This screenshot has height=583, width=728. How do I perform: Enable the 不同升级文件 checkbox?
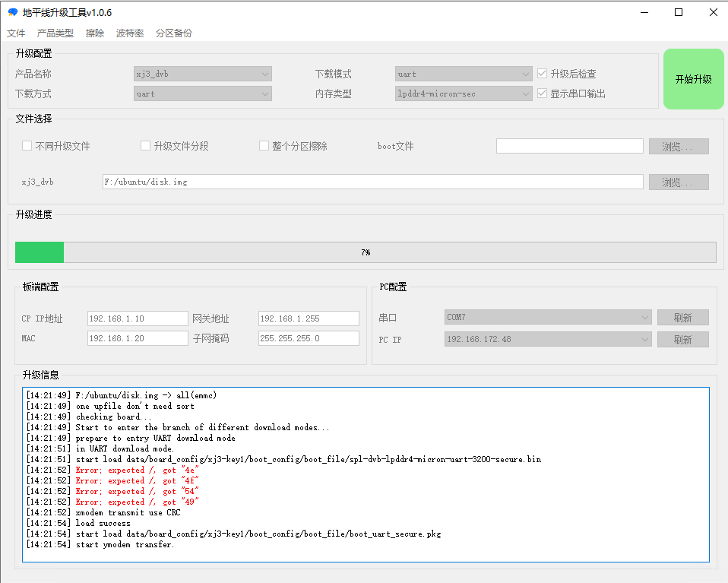click(27, 146)
